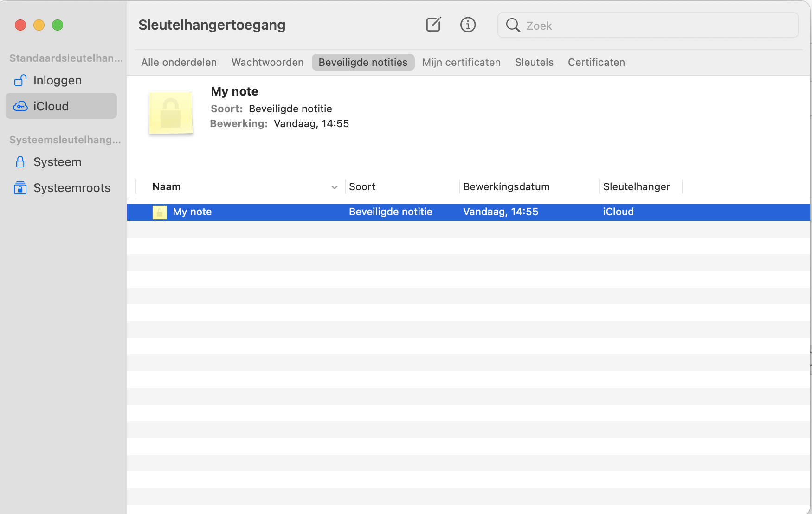812x514 pixels.
Task: Open the Certificaten tab
Action: point(596,62)
